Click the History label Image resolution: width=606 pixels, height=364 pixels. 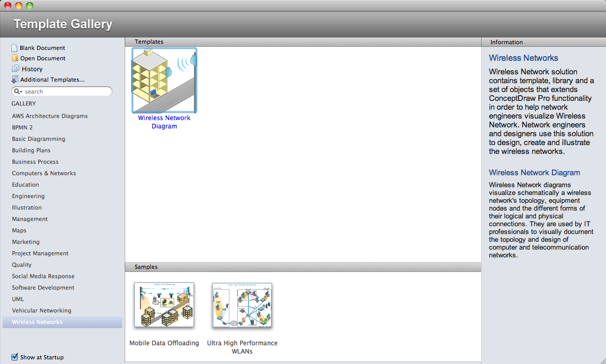32,69
